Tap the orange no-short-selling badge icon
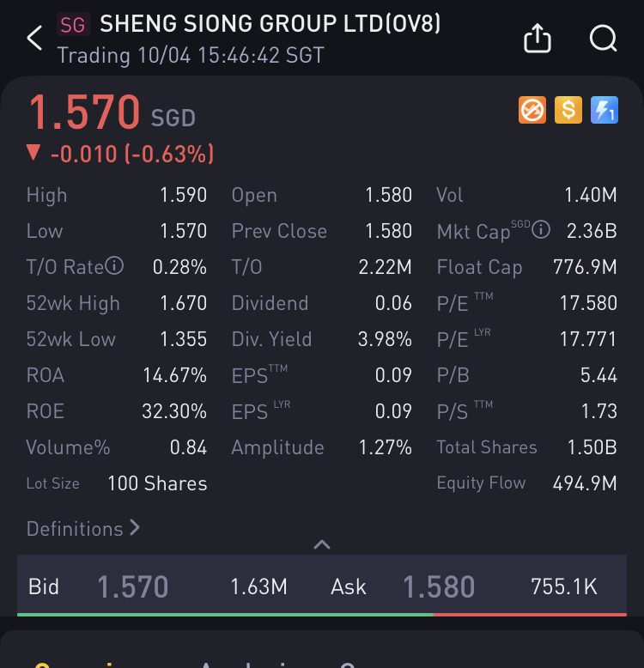644x668 pixels. [x=532, y=110]
